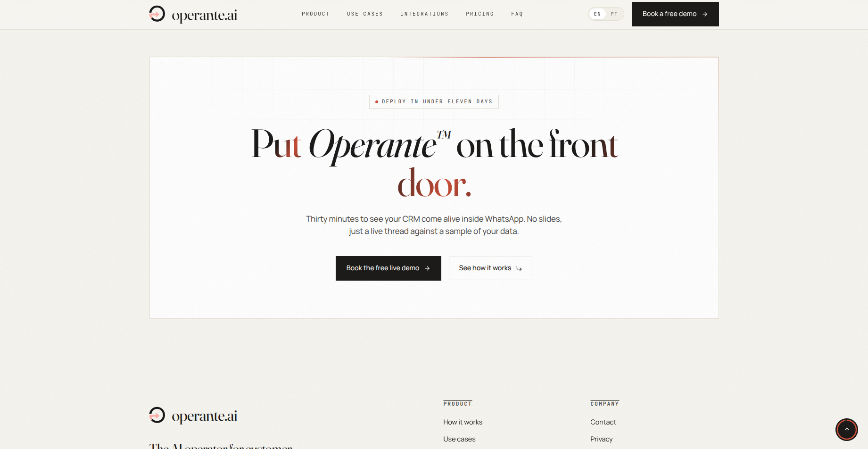The width and height of the screenshot is (868, 449).
Task: Click the down-right arrow icon in See how it works
Action: 519,268
